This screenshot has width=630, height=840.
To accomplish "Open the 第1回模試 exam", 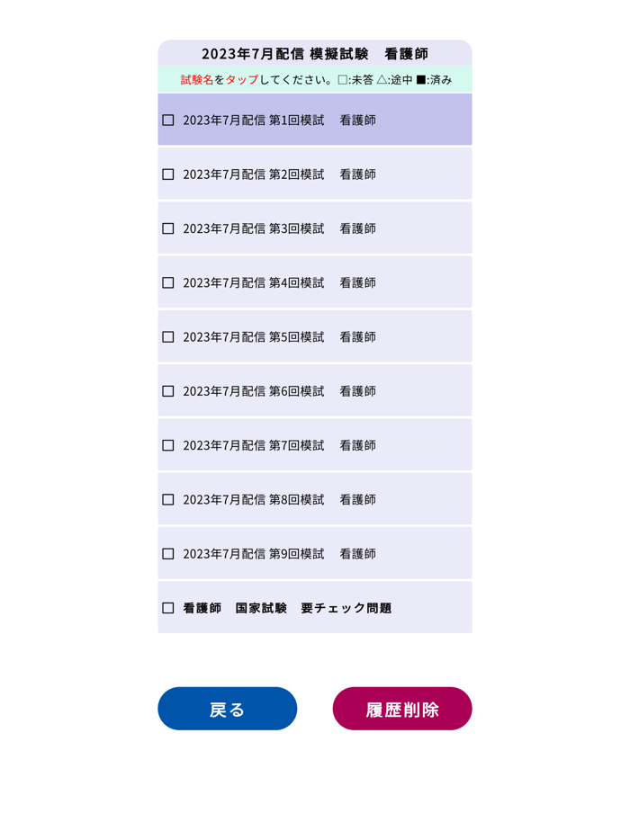I will pyautogui.click(x=279, y=120).
